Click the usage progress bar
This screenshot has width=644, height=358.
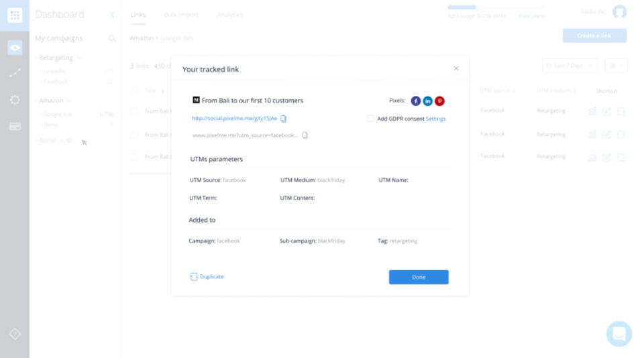[x=496, y=7]
